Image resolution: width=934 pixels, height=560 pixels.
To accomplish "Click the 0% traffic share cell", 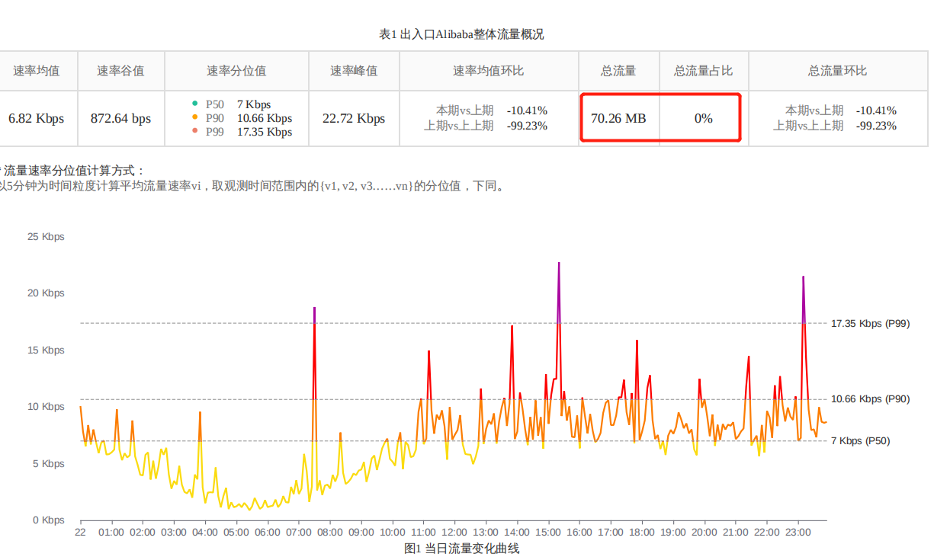I will pyautogui.click(x=703, y=118).
